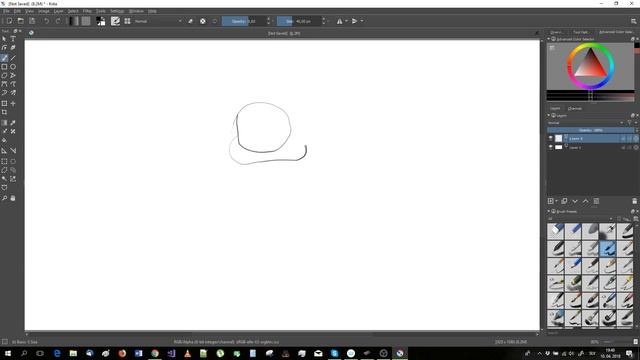Open the Layers panel blend mode dropdown

[586, 123]
